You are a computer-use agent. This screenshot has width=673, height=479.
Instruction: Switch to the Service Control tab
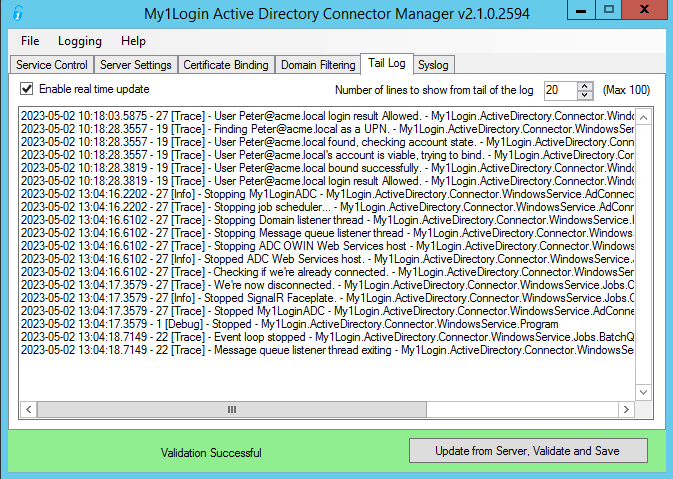52,65
